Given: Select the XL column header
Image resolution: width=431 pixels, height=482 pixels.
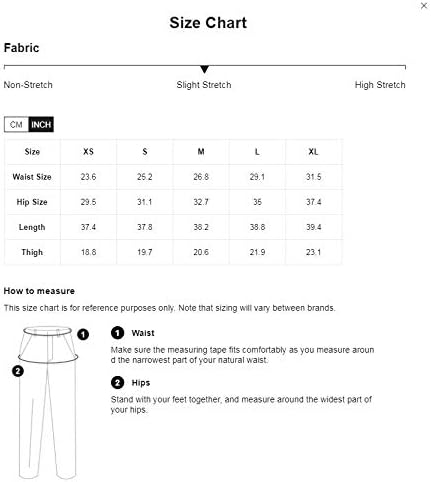Looking at the screenshot, I should [313, 152].
